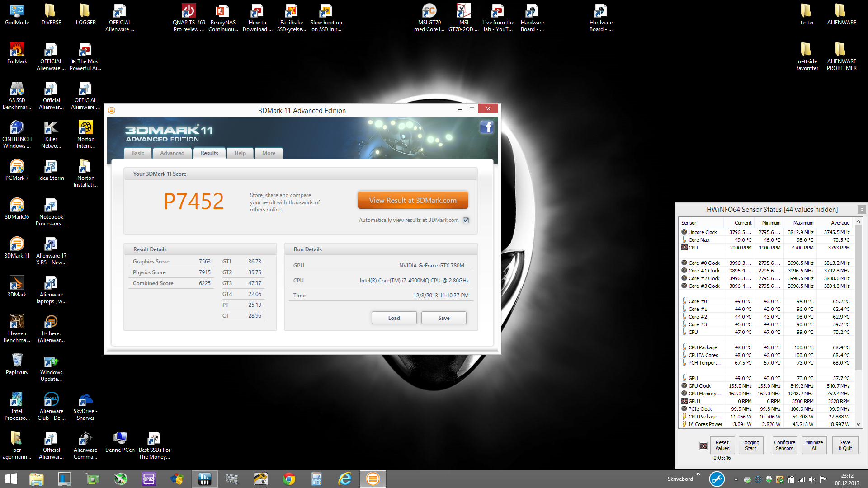Screen dimensions: 868x488
Task: Click the Graphics Score value 7563
Action: pos(205,262)
